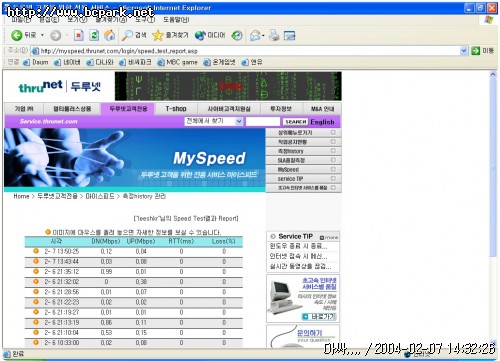
Task: Open the 다나와 link in Links bar
Action: 100,62
